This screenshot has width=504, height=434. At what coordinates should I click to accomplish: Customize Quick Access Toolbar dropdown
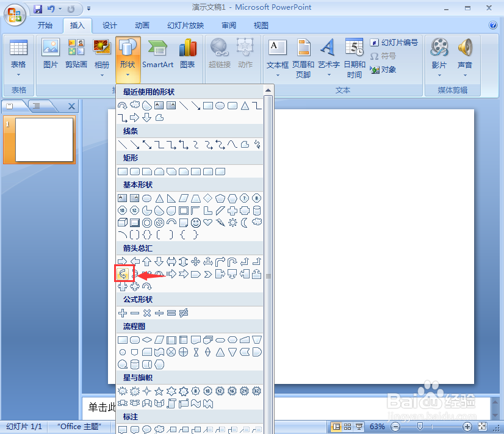coord(88,9)
